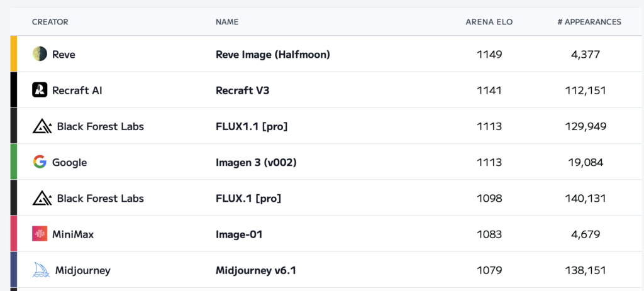
Task: Click the pink color bar beside MiniMax
Action: (x=14, y=234)
